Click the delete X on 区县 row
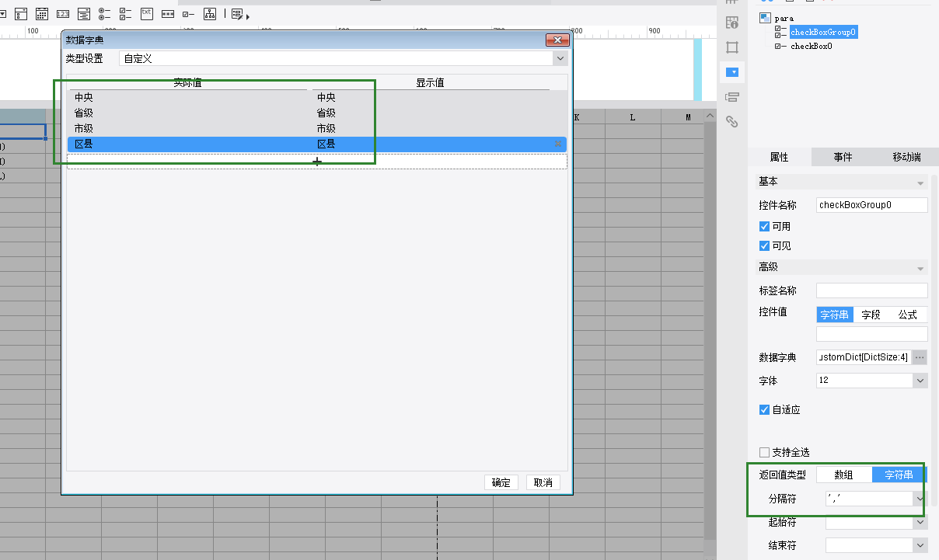The height and width of the screenshot is (560, 939). [557, 144]
